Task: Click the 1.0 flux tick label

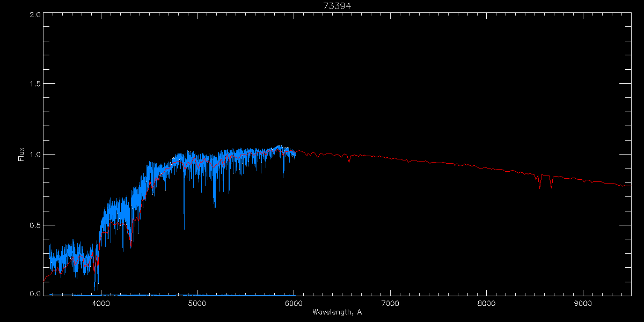Action: point(35,155)
